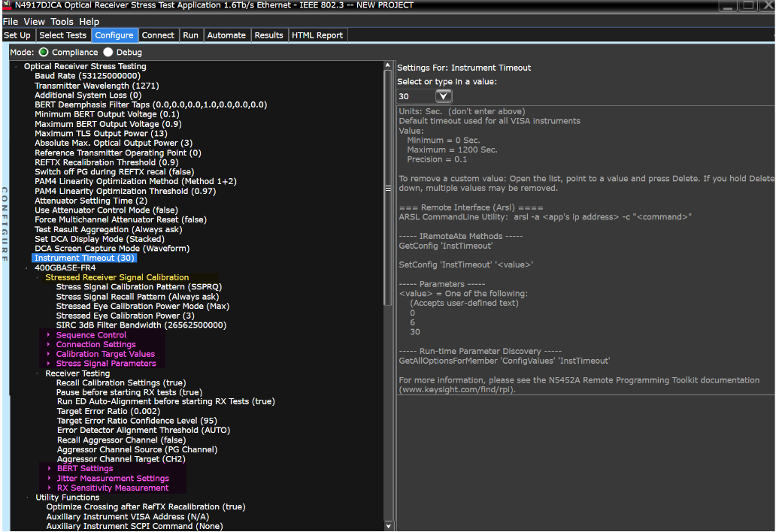779x532 pixels.
Task: Click the tree scrollbar down arrow
Action: click(x=388, y=526)
